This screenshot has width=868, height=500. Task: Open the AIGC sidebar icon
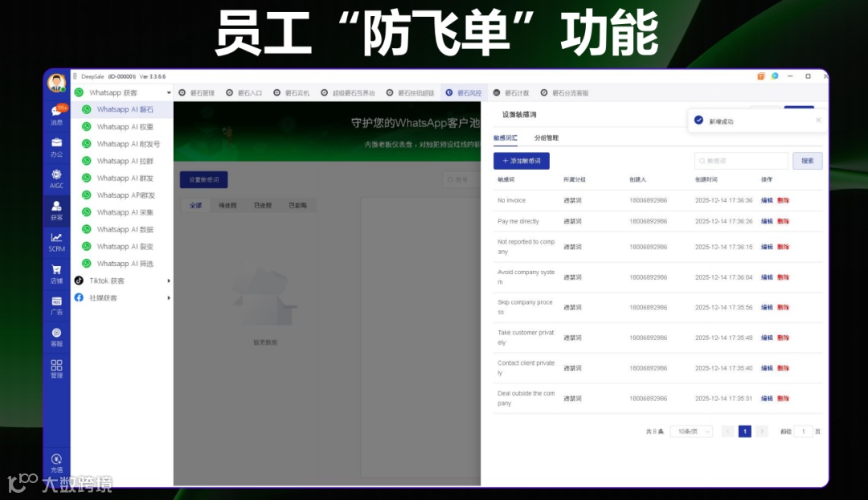56,178
